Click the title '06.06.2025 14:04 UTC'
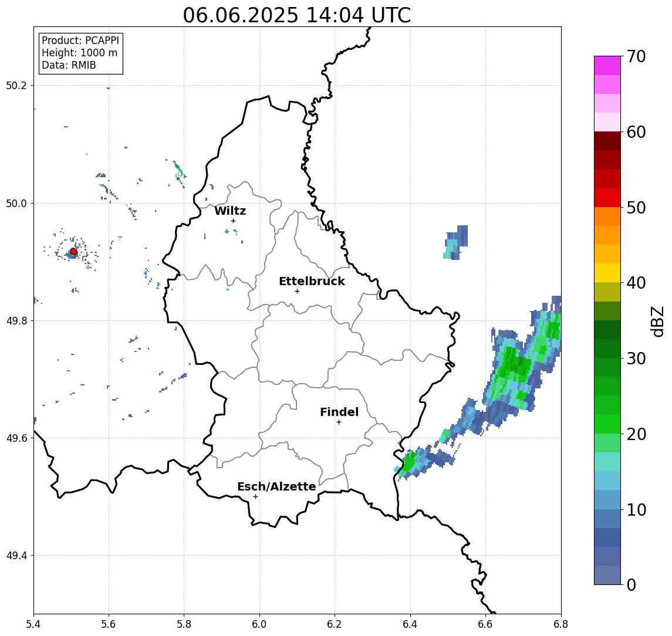The image size is (672, 636). point(297,15)
